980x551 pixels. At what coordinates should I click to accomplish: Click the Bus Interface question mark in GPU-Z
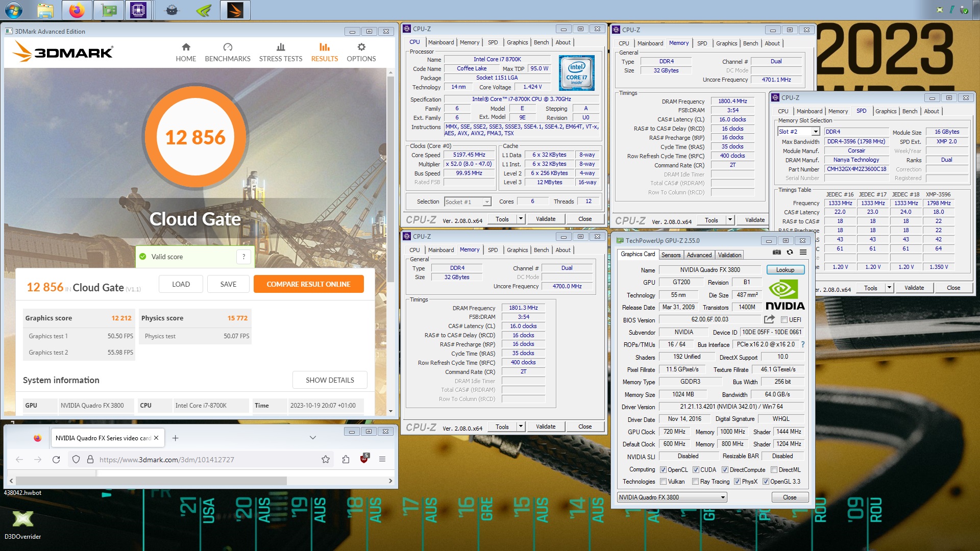[x=803, y=344]
